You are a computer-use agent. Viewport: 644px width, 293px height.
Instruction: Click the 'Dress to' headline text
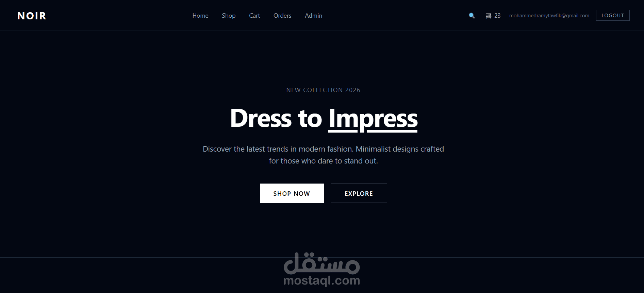click(276, 118)
